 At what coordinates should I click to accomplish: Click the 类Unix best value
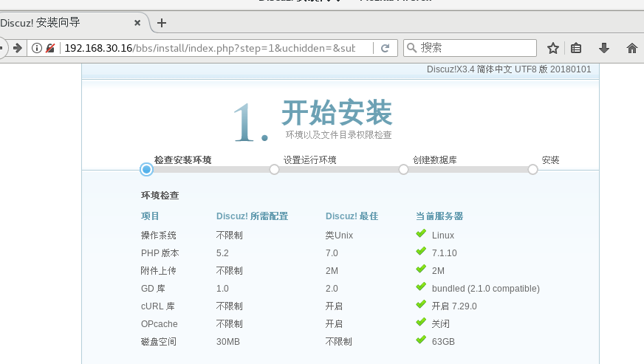(339, 236)
